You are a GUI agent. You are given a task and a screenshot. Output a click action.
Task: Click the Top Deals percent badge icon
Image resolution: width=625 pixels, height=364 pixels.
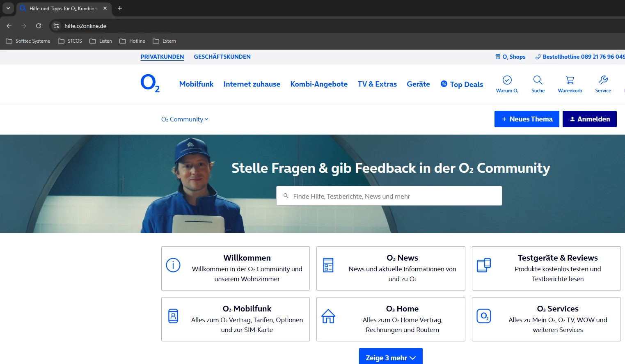444,84
